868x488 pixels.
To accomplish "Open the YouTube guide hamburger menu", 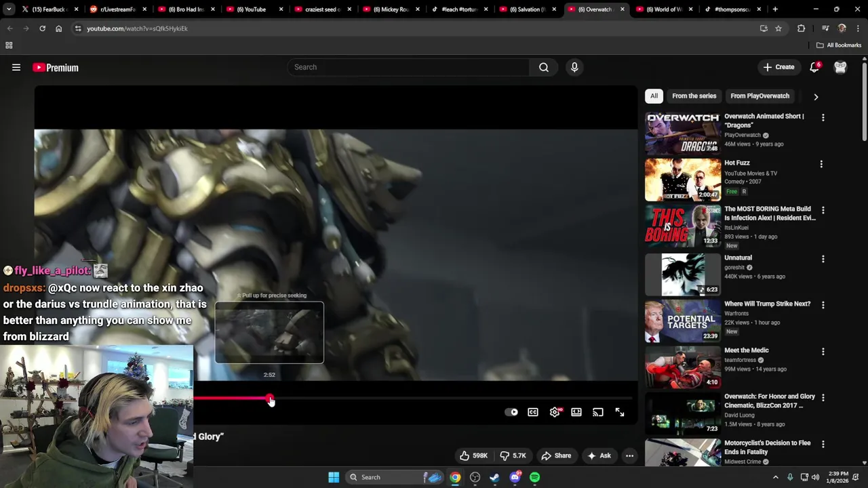I will (16, 67).
